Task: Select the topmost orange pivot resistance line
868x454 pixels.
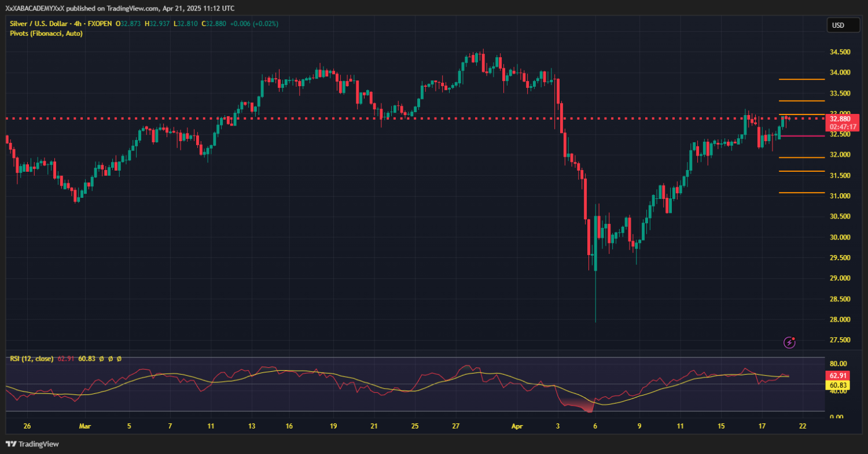Action: pyautogui.click(x=801, y=79)
